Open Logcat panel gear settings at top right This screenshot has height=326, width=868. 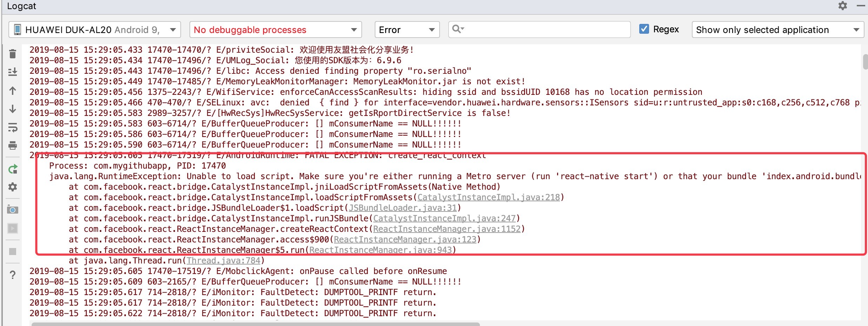pos(843,6)
